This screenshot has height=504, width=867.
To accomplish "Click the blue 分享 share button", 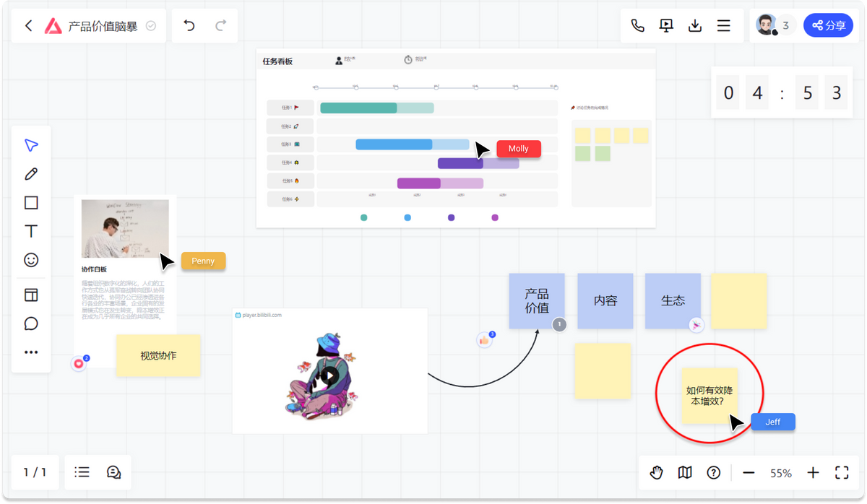I will (x=828, y=25).
